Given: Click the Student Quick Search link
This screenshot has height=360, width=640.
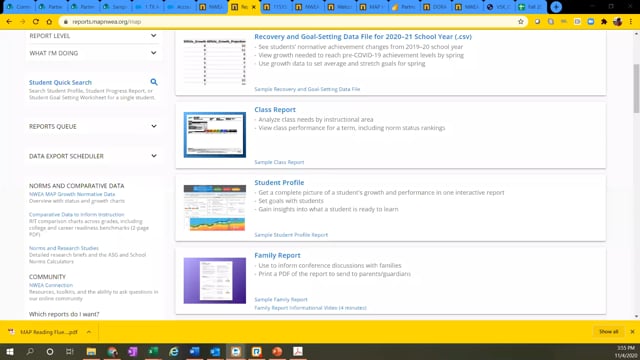Looking at the screenshot, I should tap(60, 82).
